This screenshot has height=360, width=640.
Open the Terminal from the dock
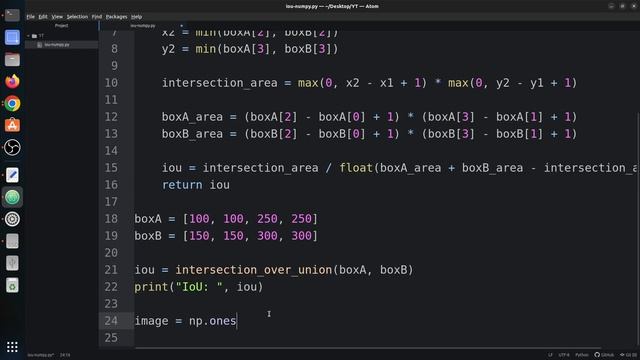pos(12,15)
